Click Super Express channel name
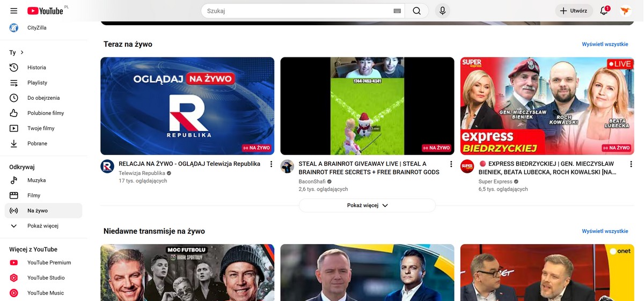The height and width of the screenshot is (301, 644). coord(496,181)
